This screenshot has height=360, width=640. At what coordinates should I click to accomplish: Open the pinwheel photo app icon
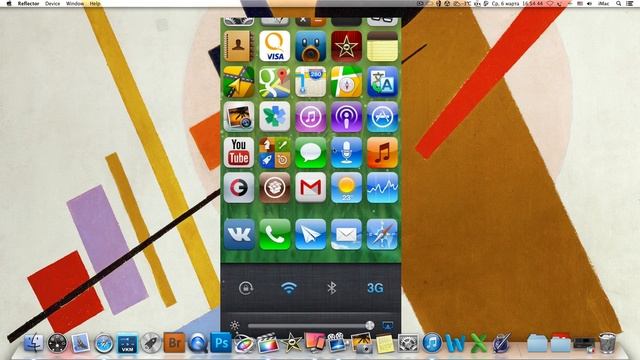[x=275, y=117]
